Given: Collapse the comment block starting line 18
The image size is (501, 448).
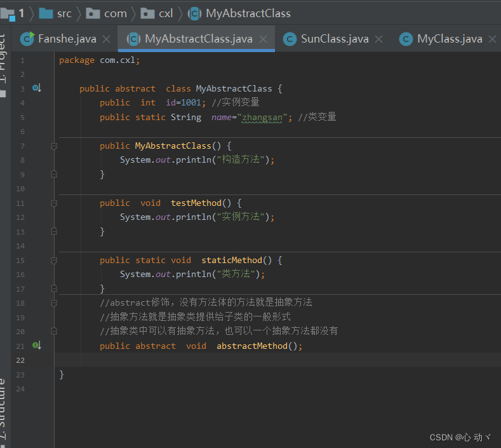Looking at the screenshot, I should point(54,303).
